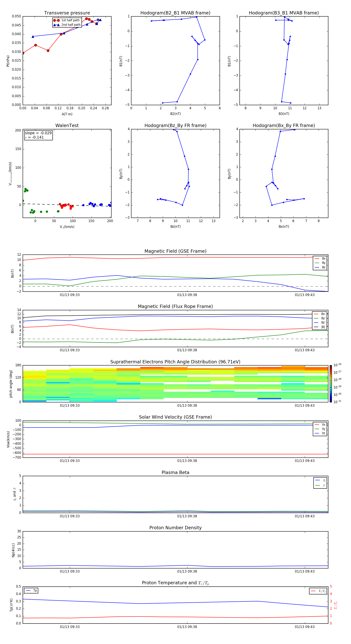Select 'Bx' in the GSE magnetic field legend
Viewport: 351px width, 644px height.
point(320,259)
